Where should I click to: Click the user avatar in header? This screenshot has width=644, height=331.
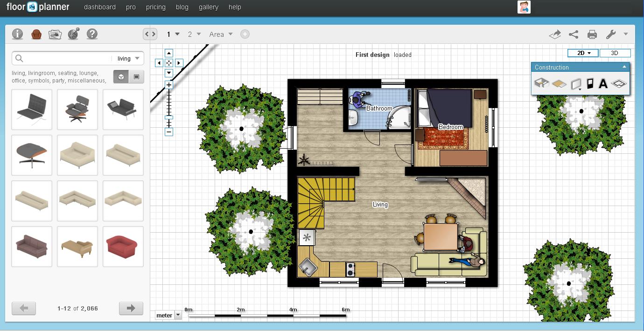(524, 7)
